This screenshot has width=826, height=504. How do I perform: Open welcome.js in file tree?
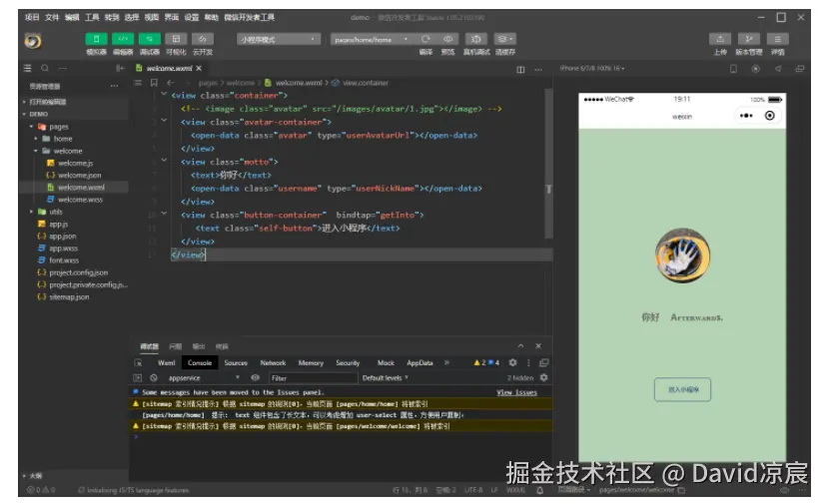[75, 163]
